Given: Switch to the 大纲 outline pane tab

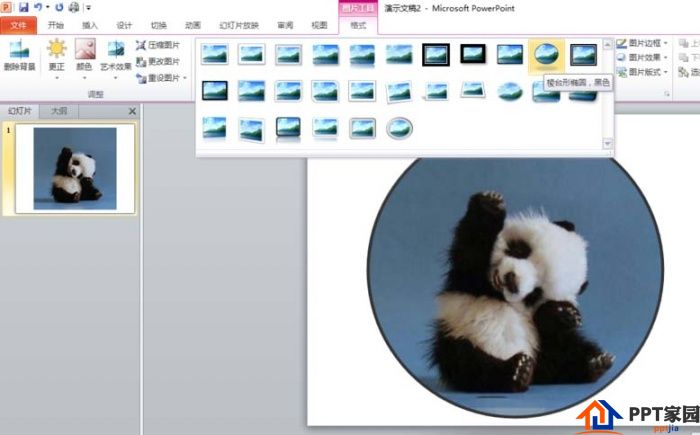Looking at the screenshot, I should click(x=59, y=111).
